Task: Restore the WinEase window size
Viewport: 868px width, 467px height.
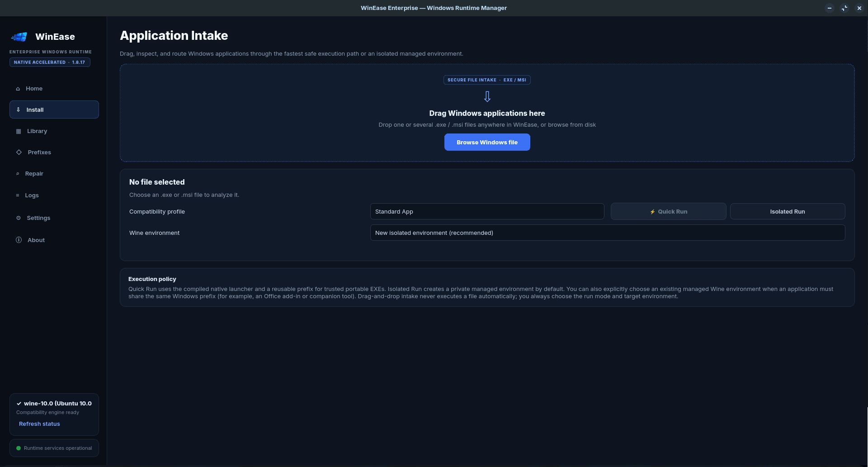Action: point(844,8)
